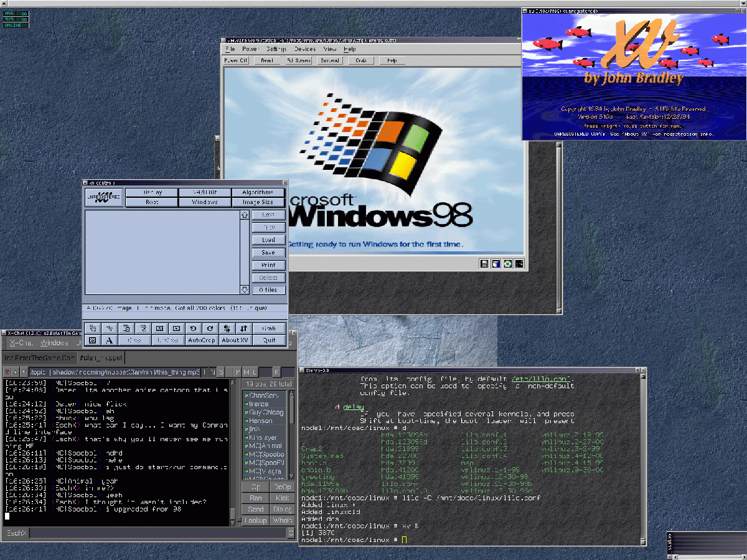Select user ChanServ in X-Chat user list

pos(265,396)
